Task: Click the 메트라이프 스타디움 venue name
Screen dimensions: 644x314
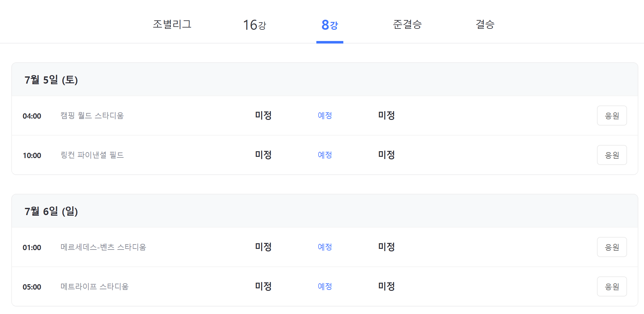Action: coord(95,286)
